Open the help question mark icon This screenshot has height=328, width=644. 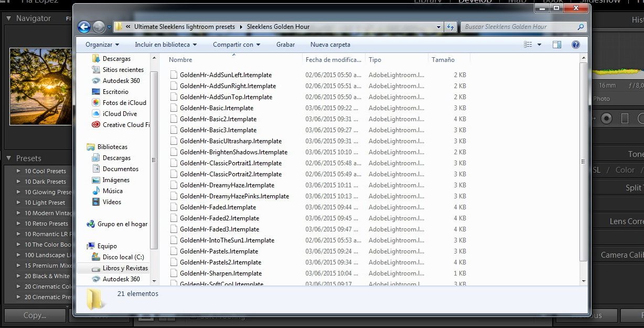pos(575,45)
